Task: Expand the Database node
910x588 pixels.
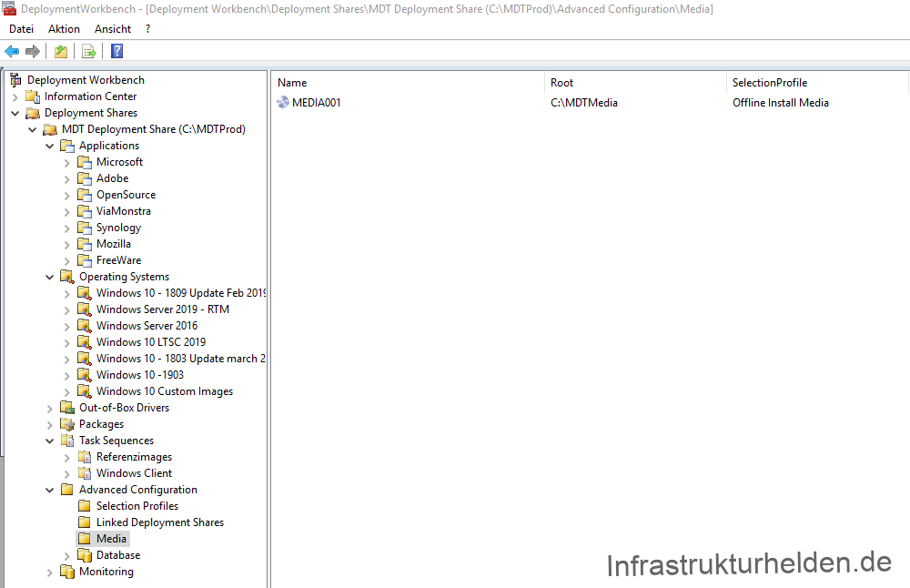Action: [67, 556]
